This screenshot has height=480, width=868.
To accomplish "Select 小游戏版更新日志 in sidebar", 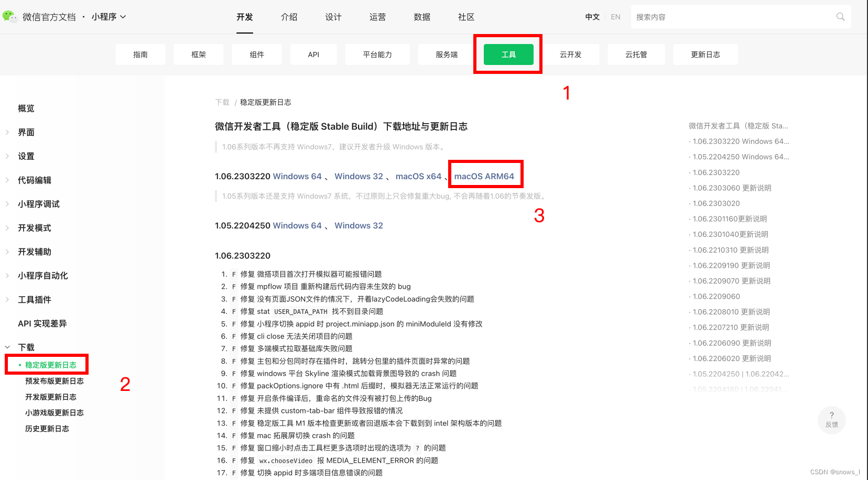I will (x=55, y=413).
